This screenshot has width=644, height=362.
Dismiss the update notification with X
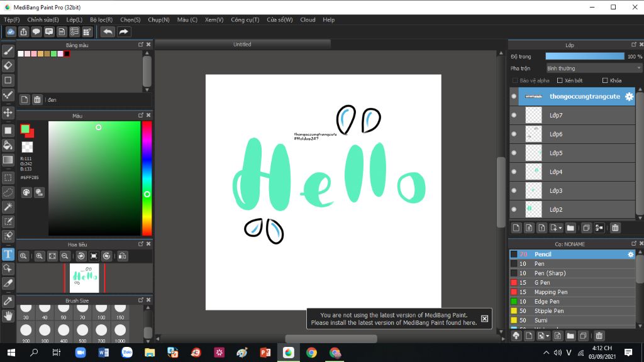[485, 319]
